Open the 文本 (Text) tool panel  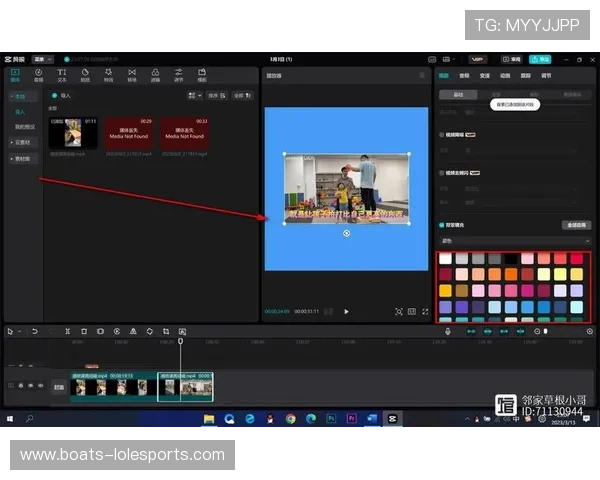point(62,75)
